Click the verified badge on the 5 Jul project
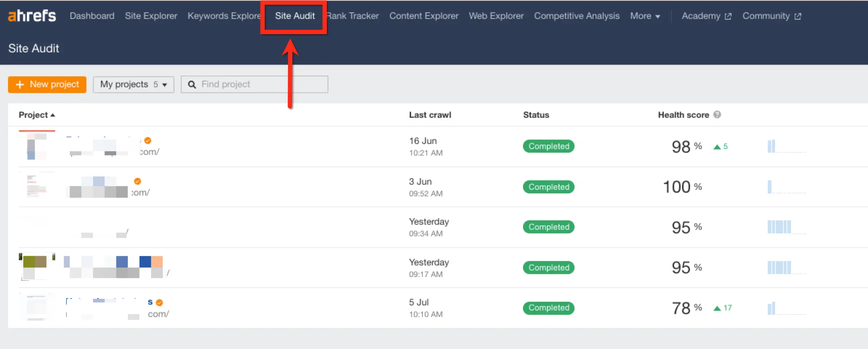 (159, 302)
